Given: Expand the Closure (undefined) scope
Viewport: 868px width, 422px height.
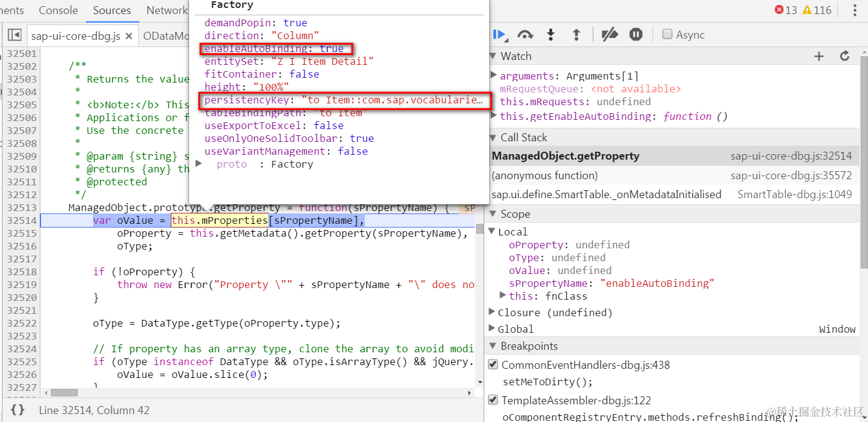Looking at the screenshot, I should pos(492,312).
